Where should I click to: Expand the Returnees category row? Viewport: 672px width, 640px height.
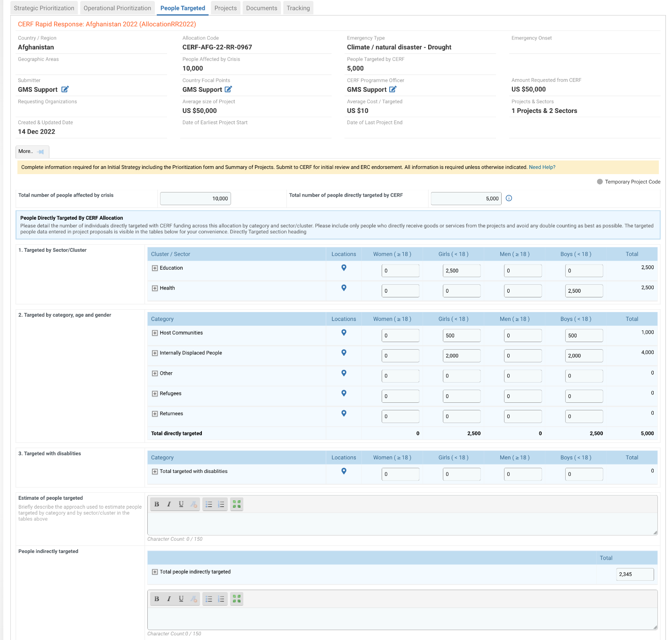pyautogui.click(x=155, y=414)
